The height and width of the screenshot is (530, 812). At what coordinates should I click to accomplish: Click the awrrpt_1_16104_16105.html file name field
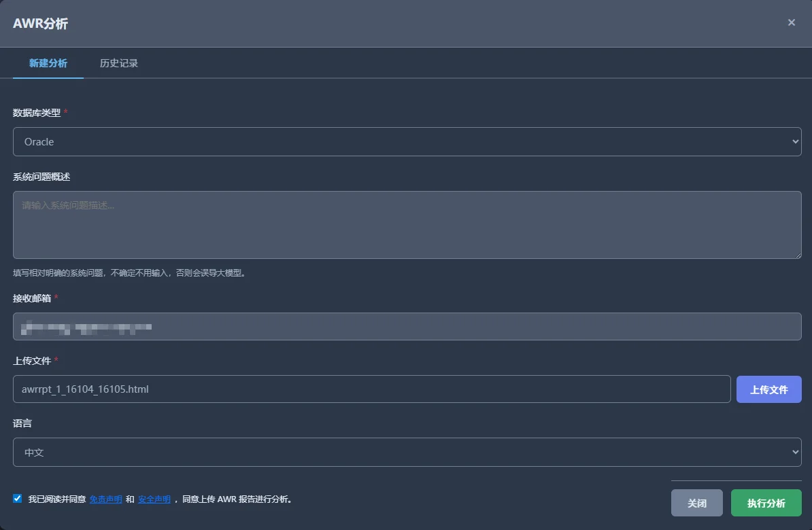[372, 389]
